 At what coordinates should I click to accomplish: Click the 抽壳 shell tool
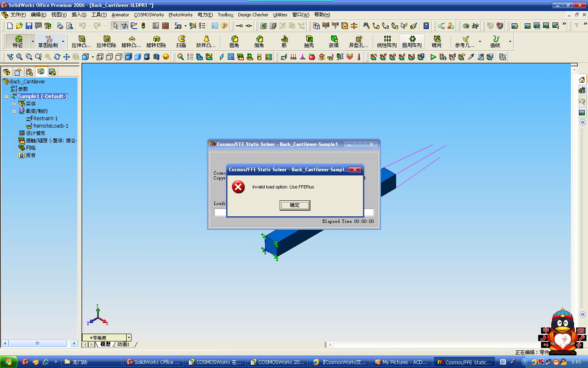tap(309, 41)
